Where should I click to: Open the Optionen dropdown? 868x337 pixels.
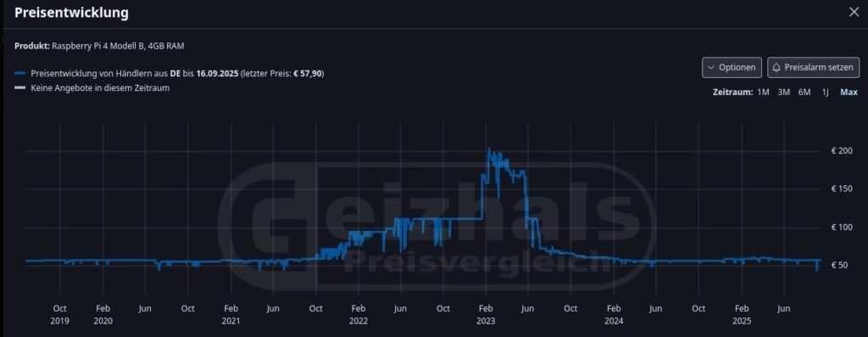point(732,68)
